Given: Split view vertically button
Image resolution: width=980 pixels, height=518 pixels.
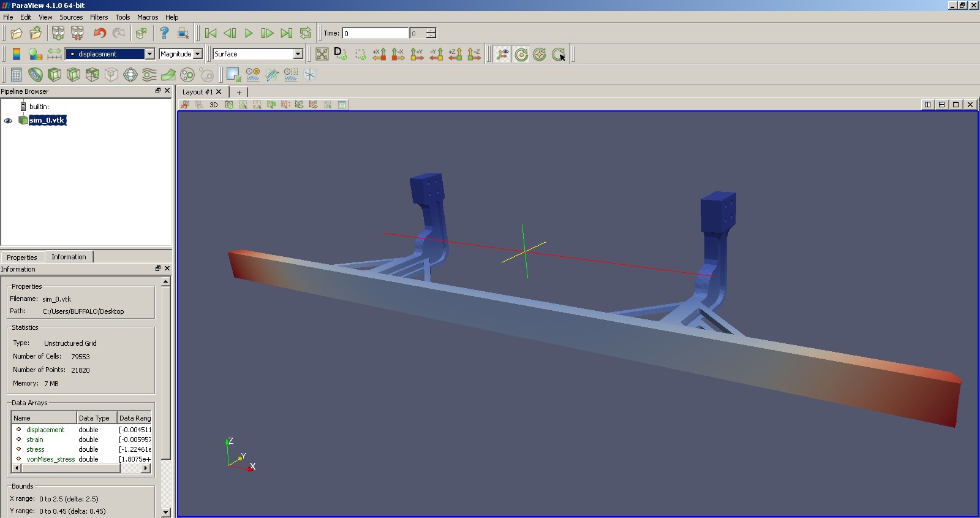Looking at the screenshot, I should click(x=941, y=105).
